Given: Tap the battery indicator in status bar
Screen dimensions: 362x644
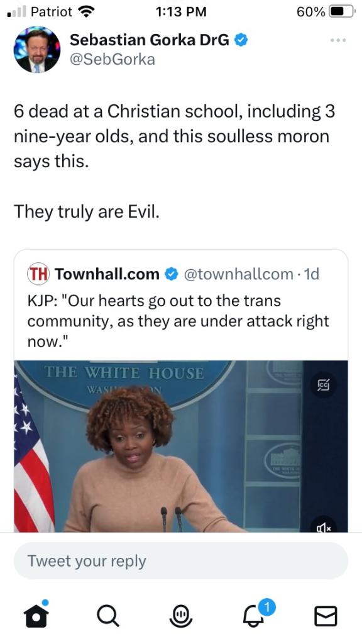Looking at the screenshot, I should 342,12.
